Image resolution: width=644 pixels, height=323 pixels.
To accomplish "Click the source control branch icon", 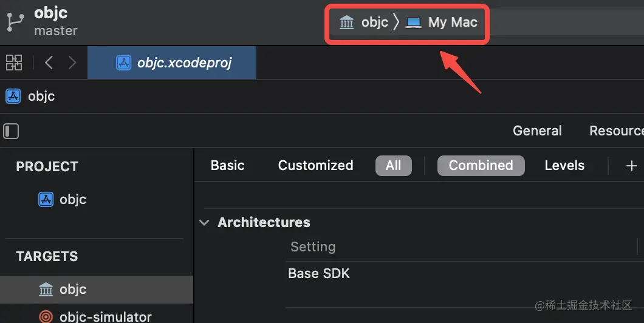I will click(x=15, y=22).
